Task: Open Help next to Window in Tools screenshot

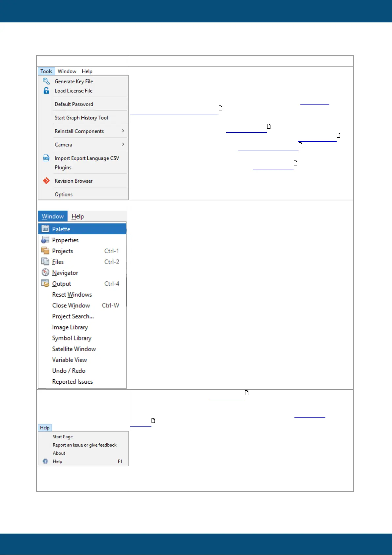Action: pos(87,71)
